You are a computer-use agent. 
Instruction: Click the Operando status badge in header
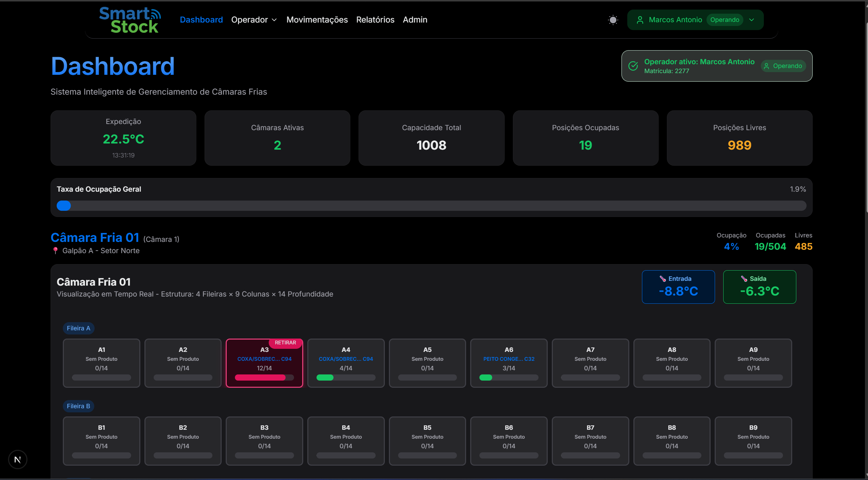(x=725, y=20)
